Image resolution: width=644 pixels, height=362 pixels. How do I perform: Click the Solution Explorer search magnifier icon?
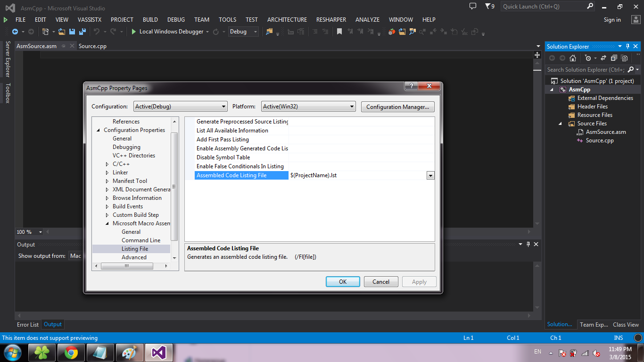pos(631,69)
